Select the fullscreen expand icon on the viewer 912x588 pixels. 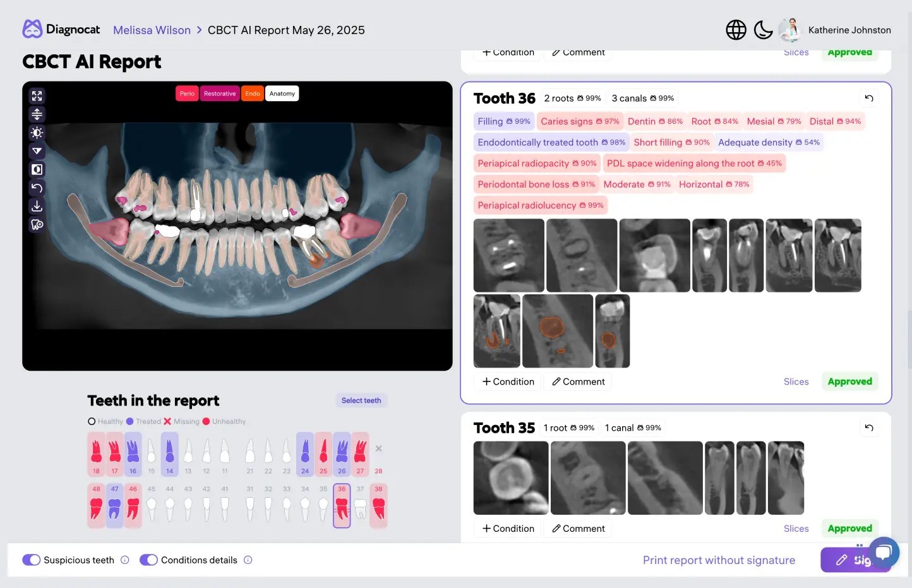(x=37, y=95)
